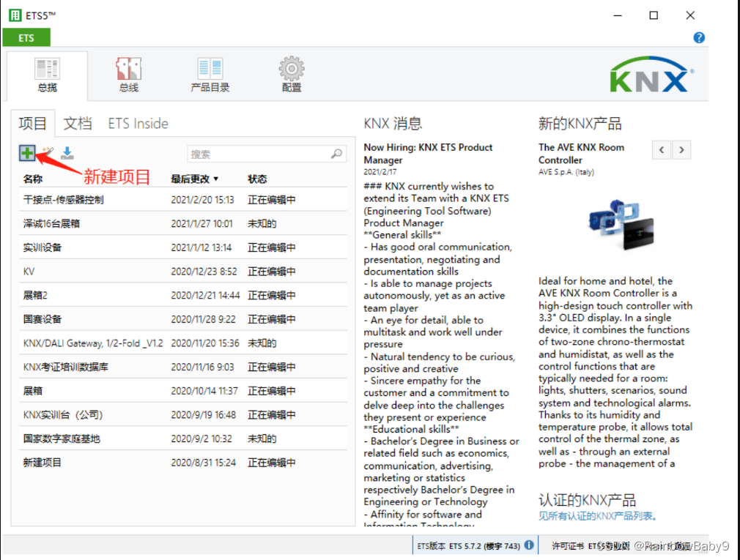Show the next new KNX product
Image resolution: width=740 pixels, height=560 pixels.
pos(681,149)
